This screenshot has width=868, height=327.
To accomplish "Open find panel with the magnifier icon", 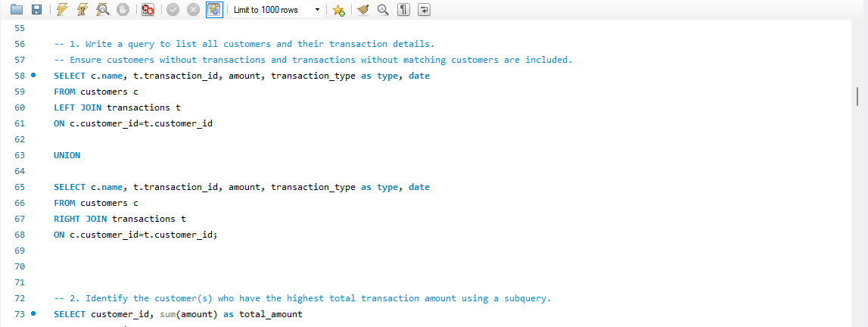I will (x=383, y=9).
